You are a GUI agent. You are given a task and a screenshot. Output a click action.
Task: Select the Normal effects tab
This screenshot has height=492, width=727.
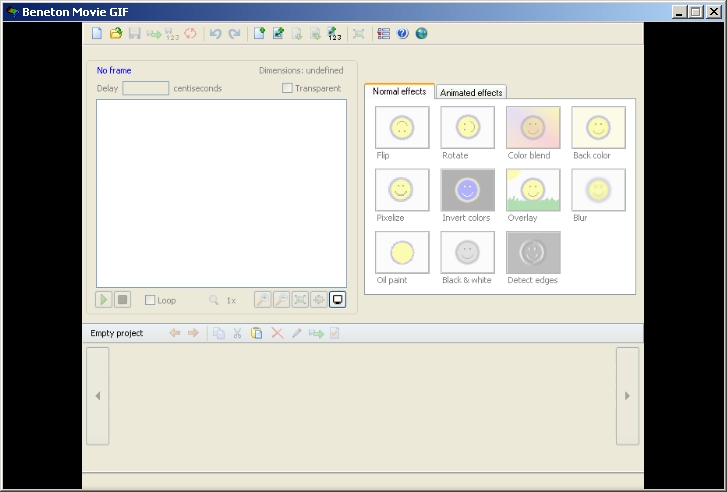tap(399, 91)
